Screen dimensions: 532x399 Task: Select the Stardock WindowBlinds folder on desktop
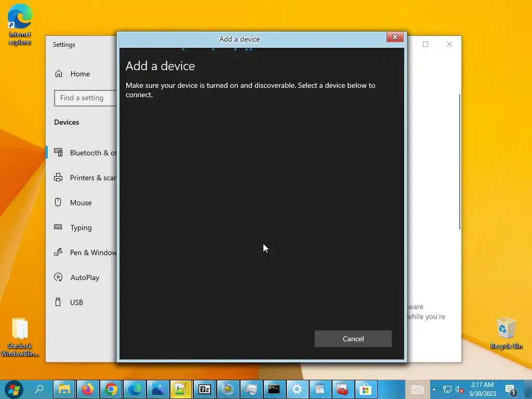coord(20,337)
